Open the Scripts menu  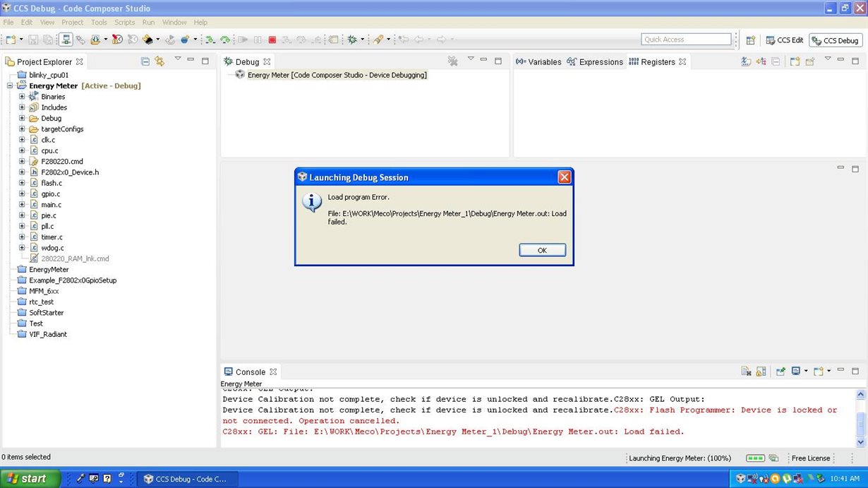(x=124, y=23)
